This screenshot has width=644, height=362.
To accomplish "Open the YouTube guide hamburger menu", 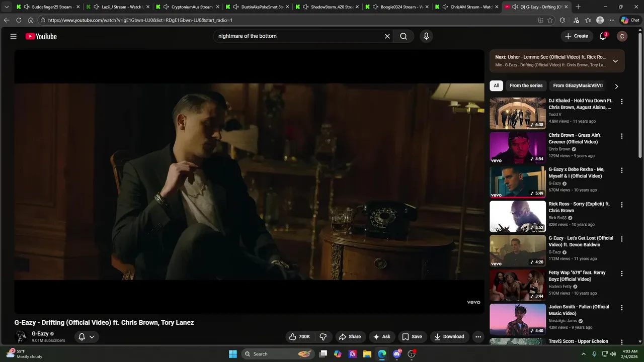I will point(14,36).
